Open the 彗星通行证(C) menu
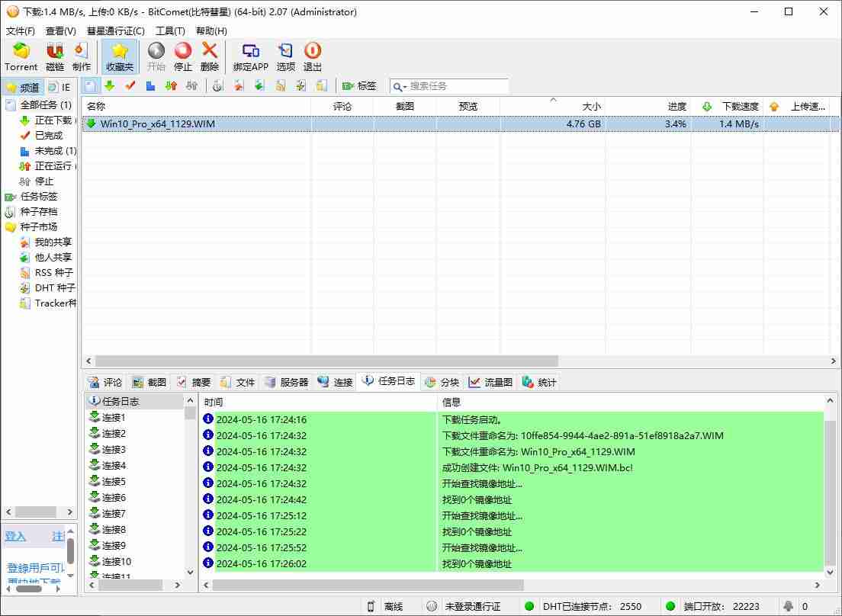The width and height of the screenshot is (842, 616). pos(115,31)
